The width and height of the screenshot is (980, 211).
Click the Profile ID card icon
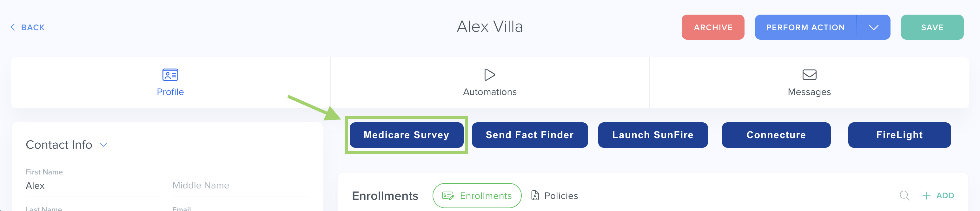click(170, 75)
